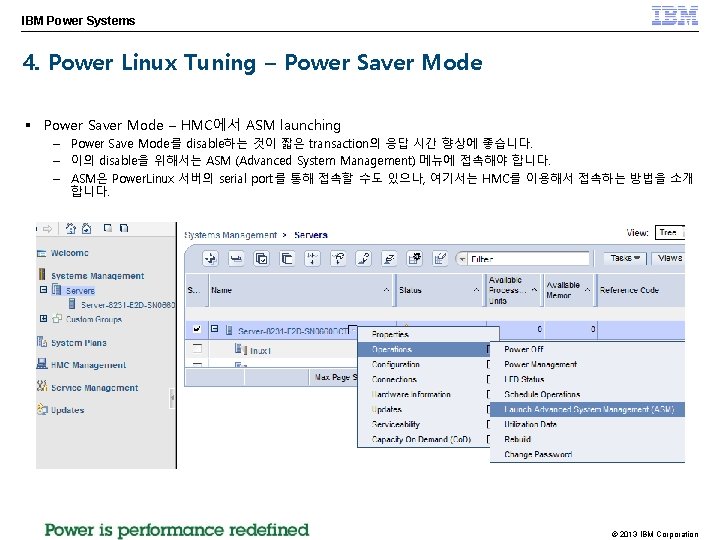
Task: Click the linux1 partition icon
Action: click(241, 349)
